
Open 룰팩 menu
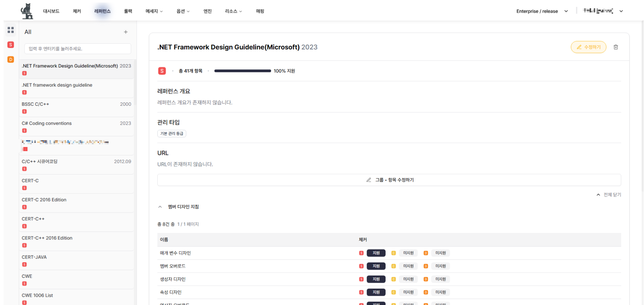pos(128,11)
